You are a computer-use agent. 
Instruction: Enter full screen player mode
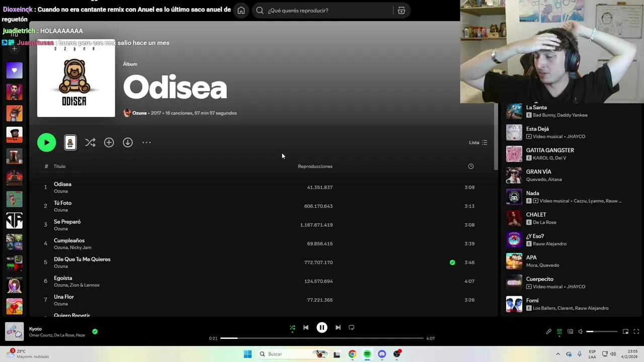[x=636, y=331]
